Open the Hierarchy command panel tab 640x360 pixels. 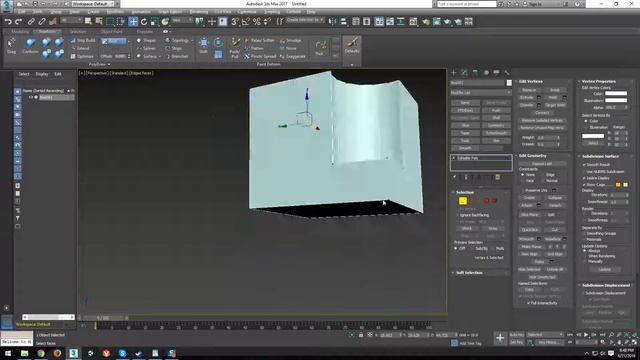pos(475,73)
